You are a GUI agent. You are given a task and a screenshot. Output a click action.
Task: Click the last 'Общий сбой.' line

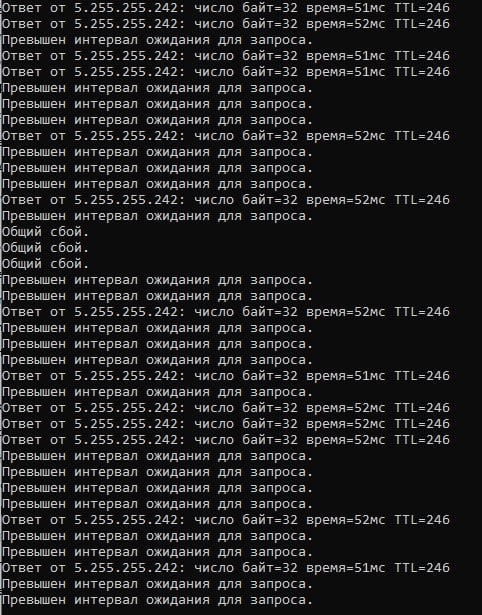(x=45, y=264)
